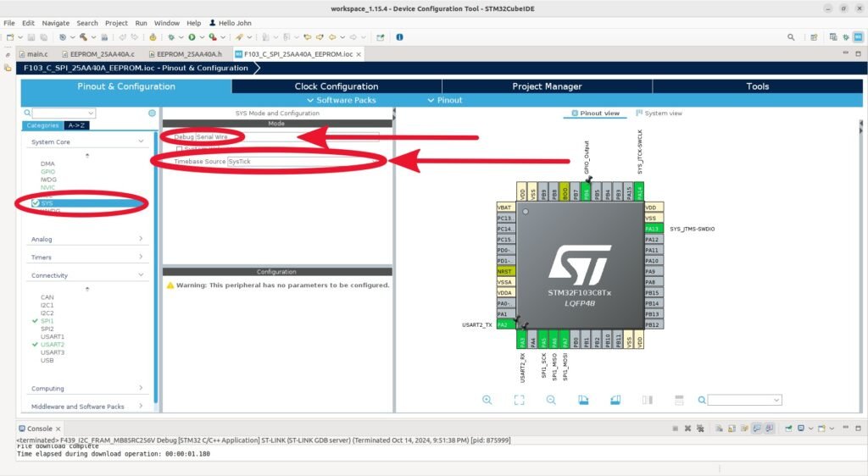The height and width of the screenshot is (476, 868).
Task: Open the Project menu
Action: pyautogui.click(x=116, y=23)
